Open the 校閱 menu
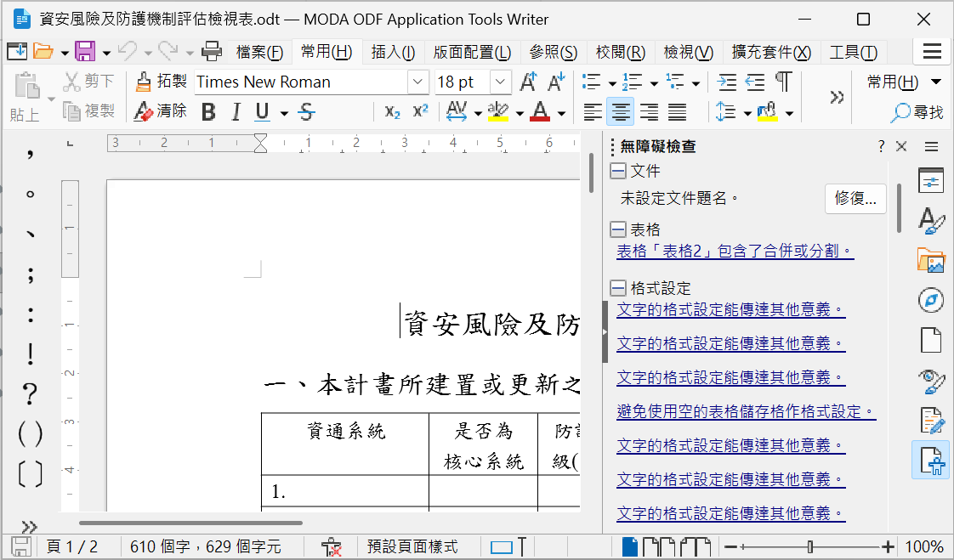 pyautogui.click(x=620, y=51)
